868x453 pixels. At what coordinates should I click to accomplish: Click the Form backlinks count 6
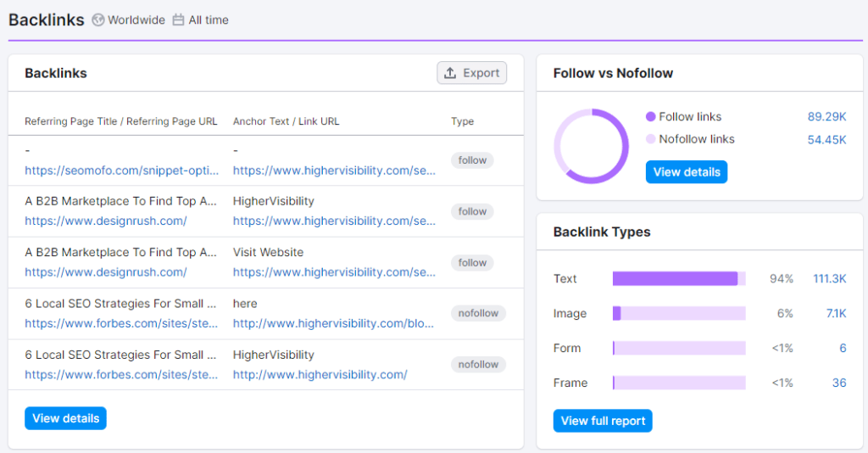[843, 349]
